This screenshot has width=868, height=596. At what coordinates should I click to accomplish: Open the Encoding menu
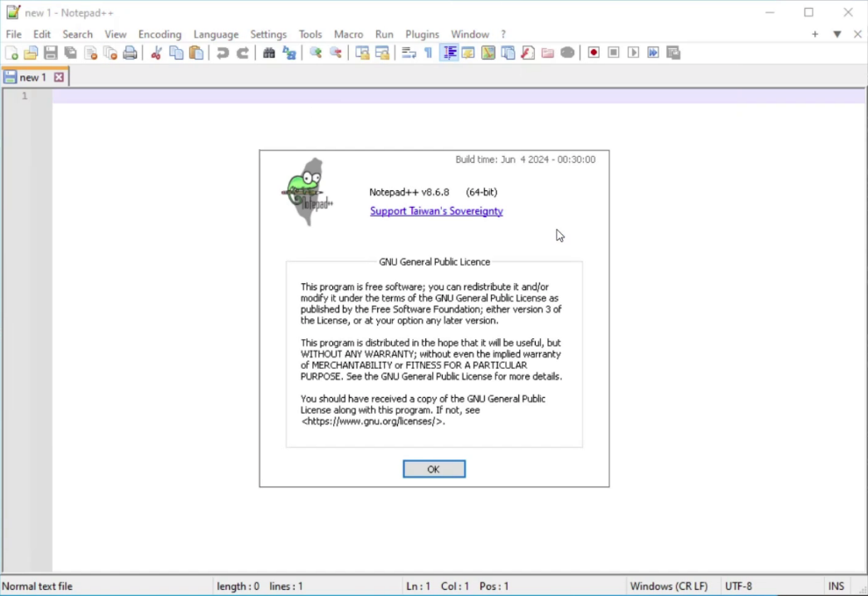tap(160, 34)
